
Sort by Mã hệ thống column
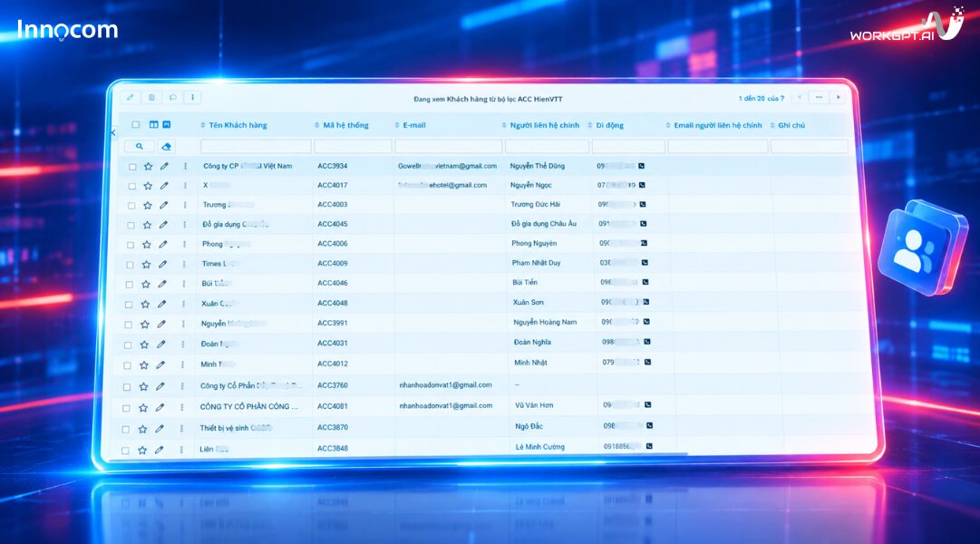pos(341,125)
